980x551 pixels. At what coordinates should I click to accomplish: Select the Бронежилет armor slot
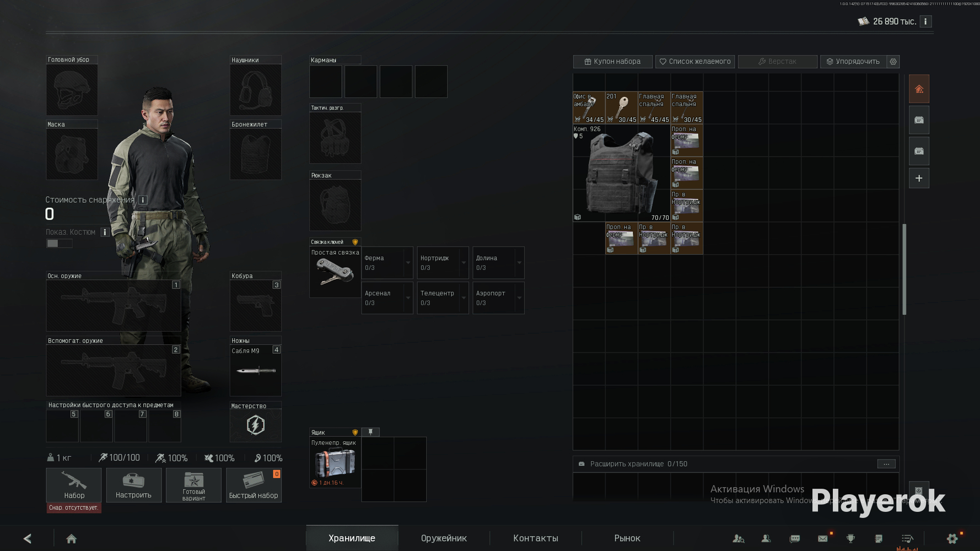(x=256, y=154)
